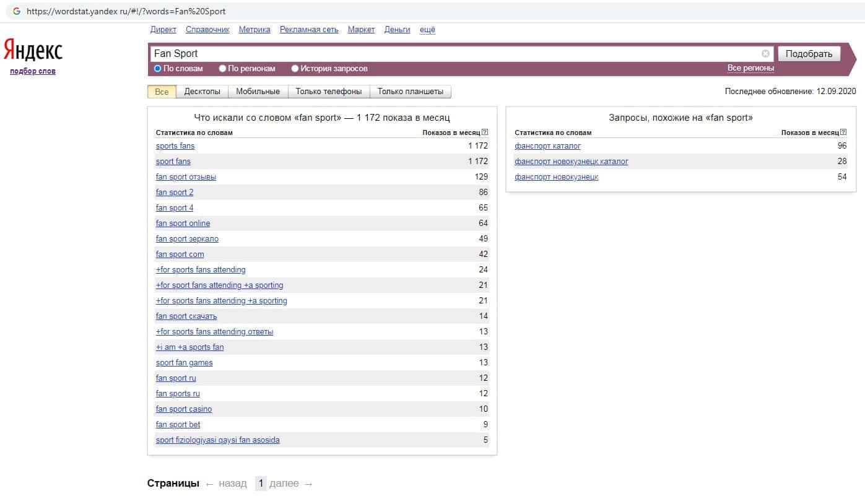Expand the "ещё" services menu

point(427,30)
